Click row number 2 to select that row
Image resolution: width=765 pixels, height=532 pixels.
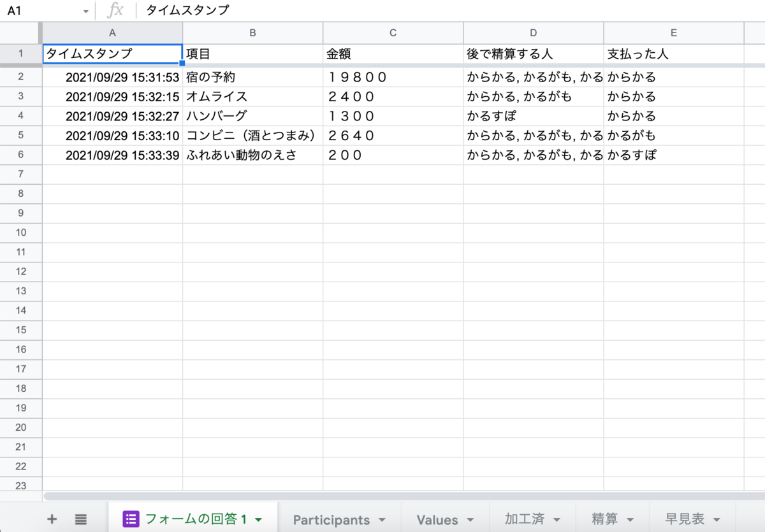click(x=21, y=76)
